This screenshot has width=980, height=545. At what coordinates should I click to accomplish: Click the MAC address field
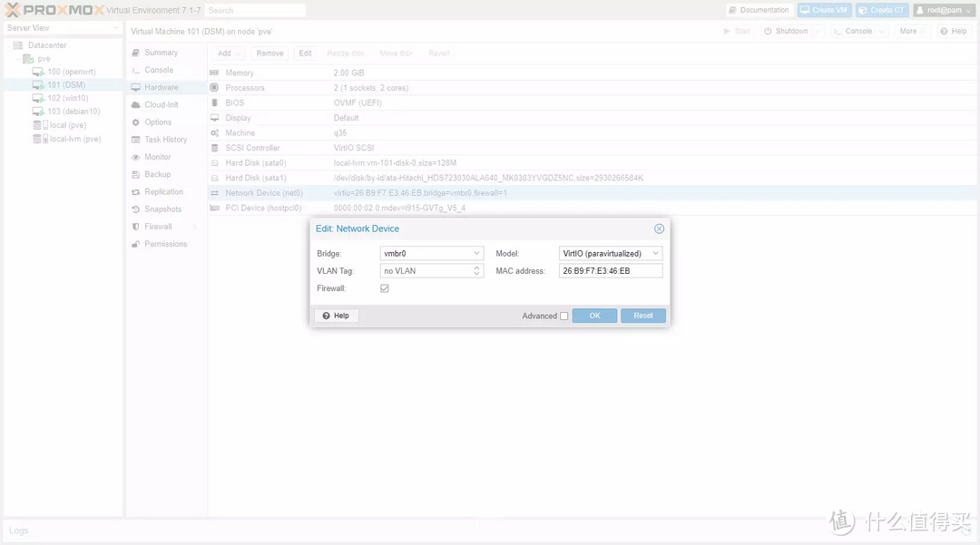tap(611, 271)
